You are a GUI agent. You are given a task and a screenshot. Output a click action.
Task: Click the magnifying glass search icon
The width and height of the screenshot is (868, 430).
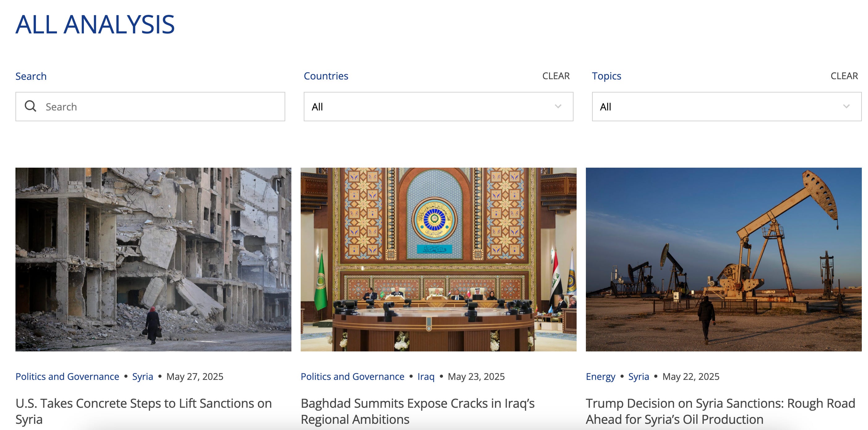click(30, 106)
